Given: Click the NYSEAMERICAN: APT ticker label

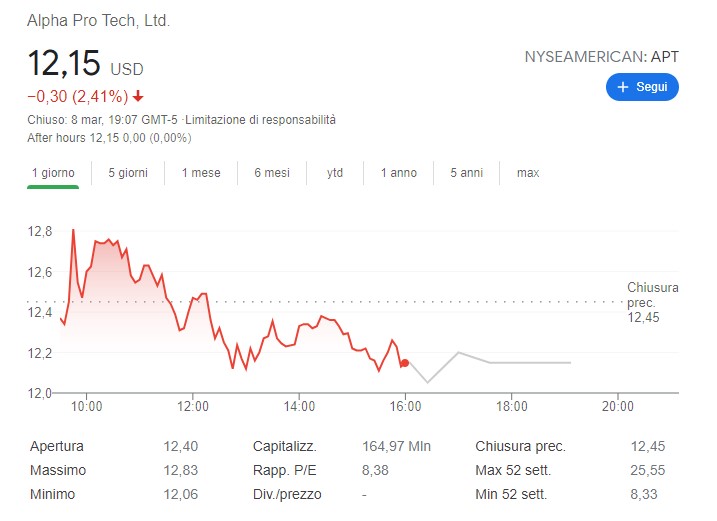Looking at the screenshot, I should (601, 57).
